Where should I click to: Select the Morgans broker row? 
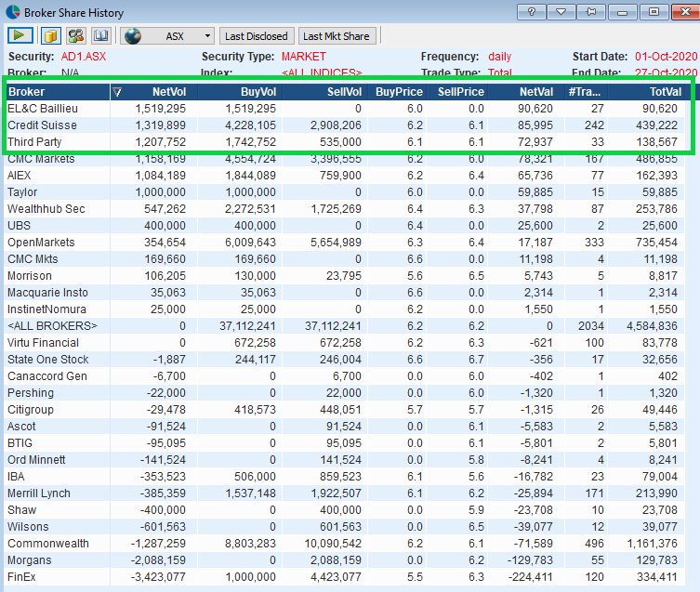click(x=345, y=560)
